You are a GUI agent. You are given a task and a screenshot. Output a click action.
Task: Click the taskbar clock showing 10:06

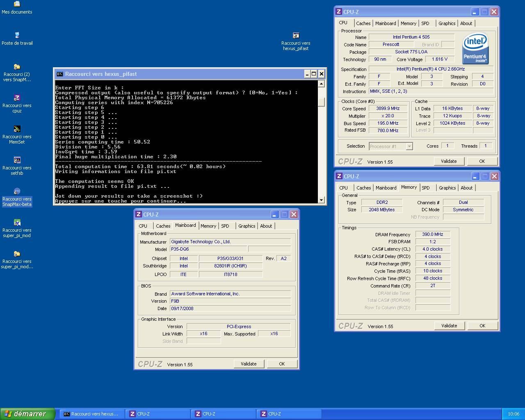514,414
